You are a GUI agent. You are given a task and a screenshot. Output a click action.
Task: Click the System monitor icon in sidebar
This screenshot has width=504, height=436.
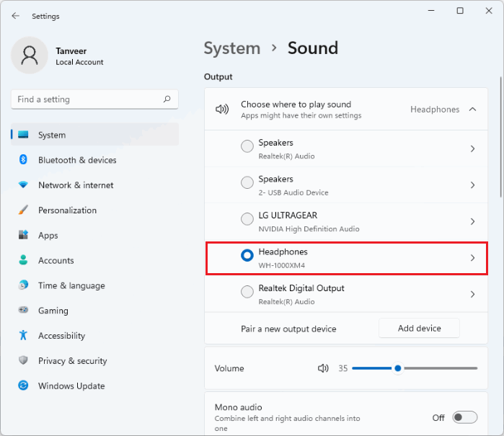(23, 135)
